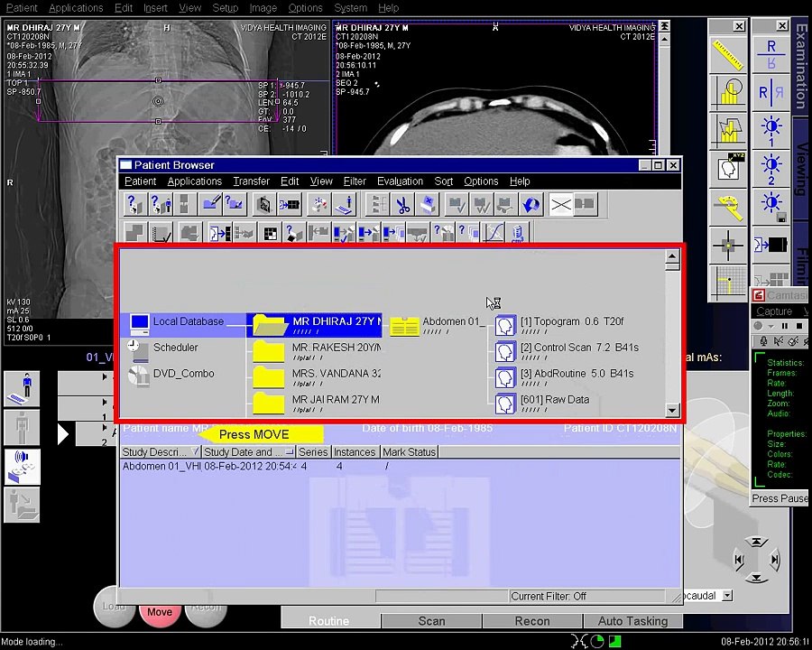Click the checkerboard image view icon
This screenshot has height=650, width=812.
point(270,233)
